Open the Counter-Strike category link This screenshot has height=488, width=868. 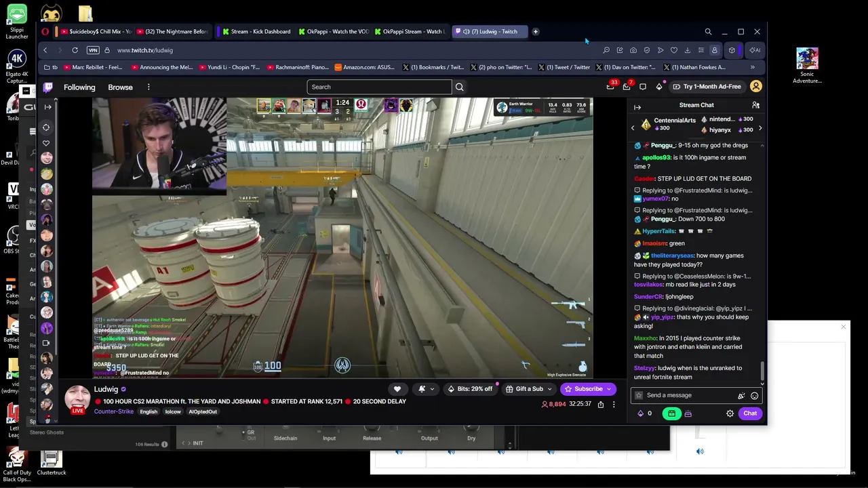[114, 411]
